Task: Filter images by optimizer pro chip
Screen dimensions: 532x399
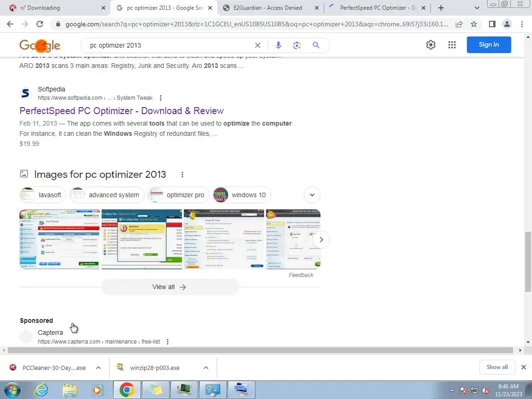Action: 178,195
